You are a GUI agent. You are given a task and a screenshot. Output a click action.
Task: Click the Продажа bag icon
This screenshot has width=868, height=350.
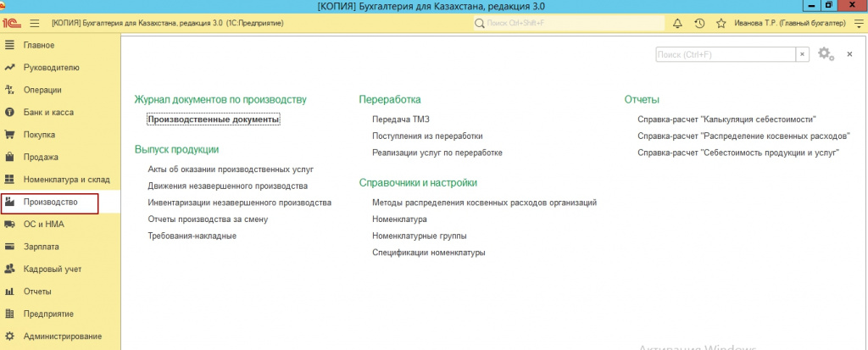[9, 158]
